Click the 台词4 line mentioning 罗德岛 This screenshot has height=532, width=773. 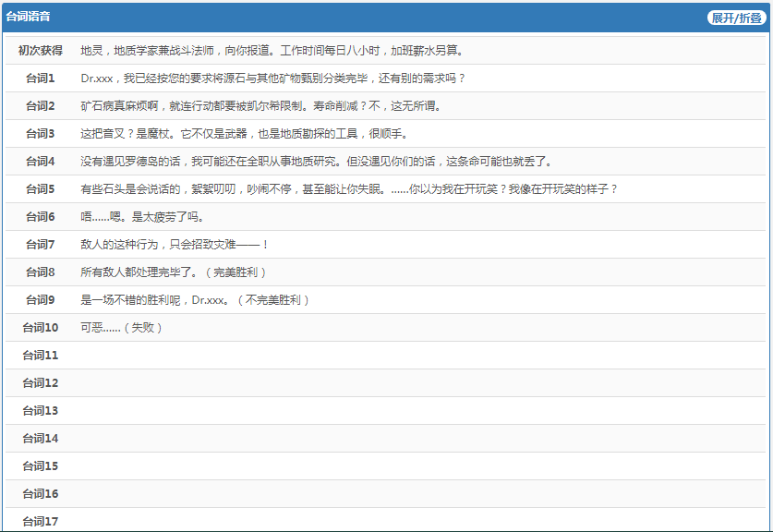[x=316, y=162]
